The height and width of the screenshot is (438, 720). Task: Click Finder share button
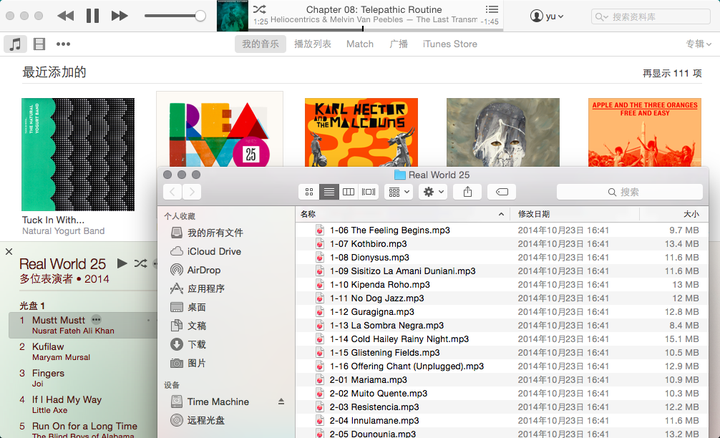coord(467,192)
